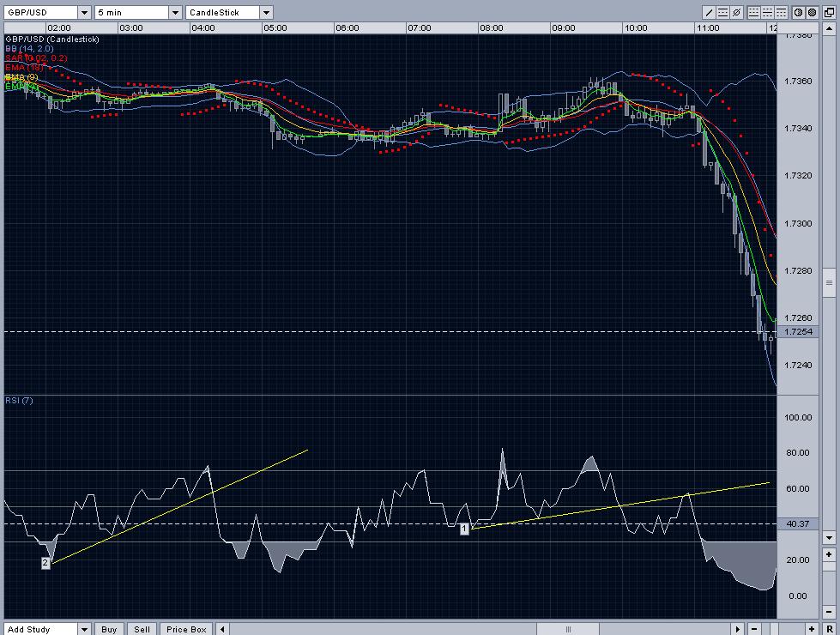Screen dimensions: 840x635
Task: Click the horizontal channel lines tool icon
Action: click(x=723, y=13)
